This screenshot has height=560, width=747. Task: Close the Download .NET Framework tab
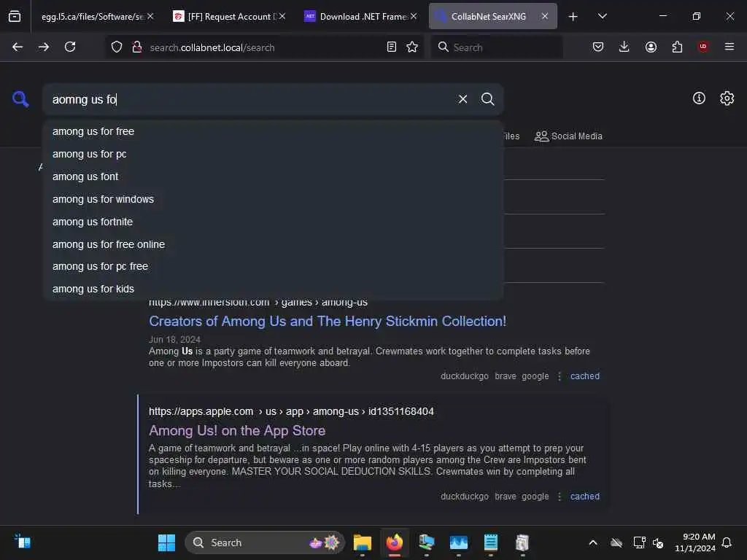click(414, 16)
